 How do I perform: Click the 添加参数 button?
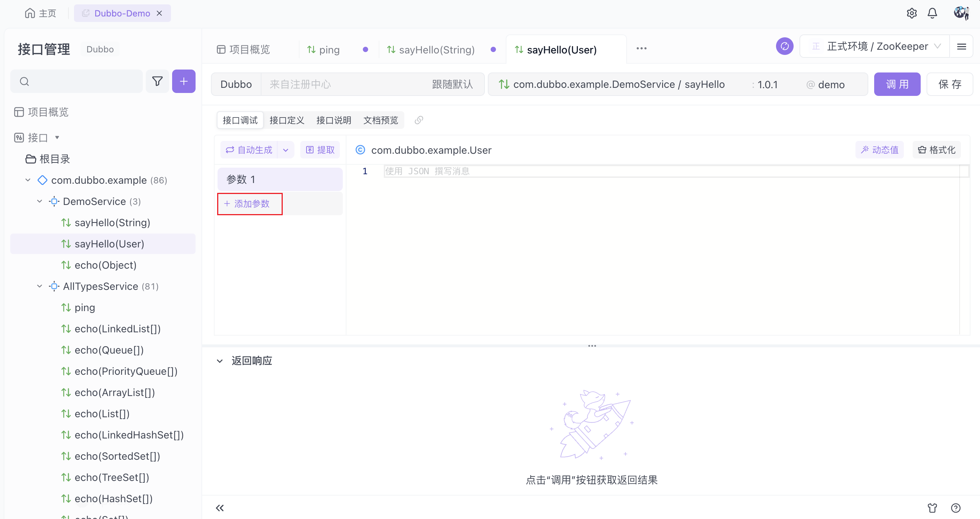tap(249, 204)
